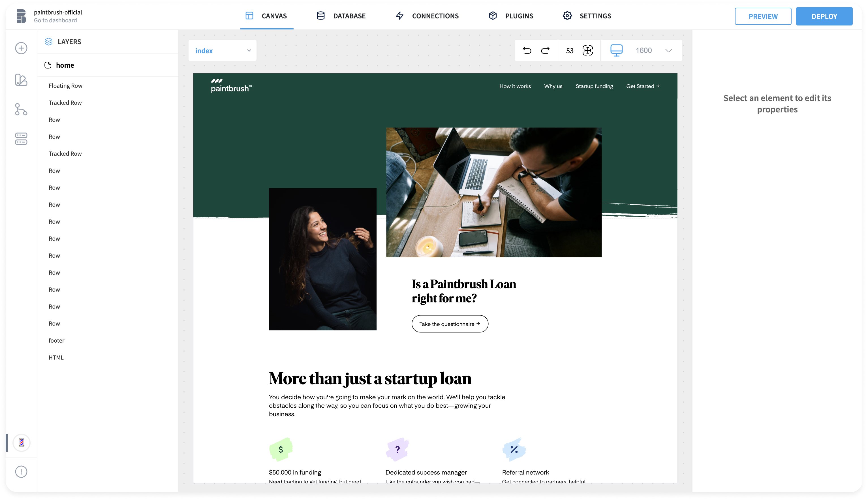This screenshot has width=868, height=500.
Task: Click the Deploy button
Action: [824, 16]
